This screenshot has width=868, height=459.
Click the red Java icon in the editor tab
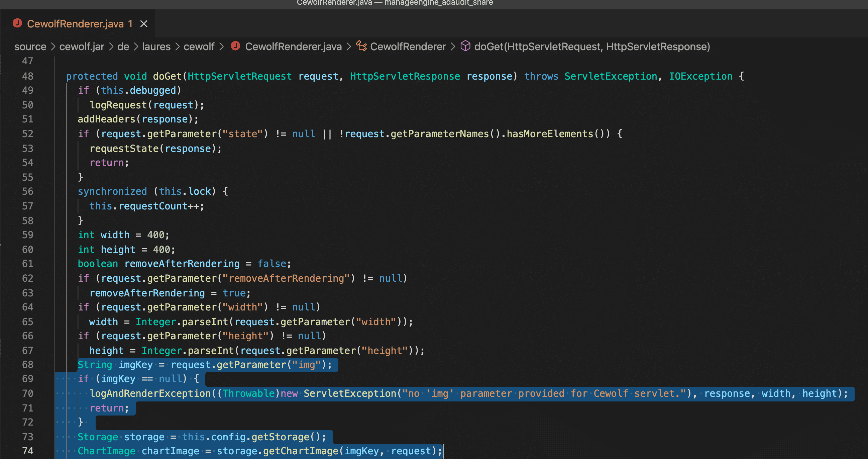[17, 23]
